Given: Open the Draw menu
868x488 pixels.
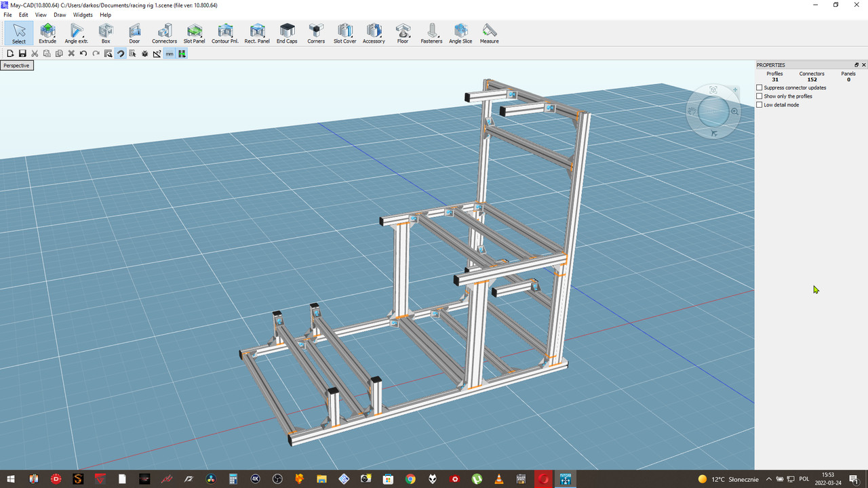Looking at the screenshot, I should pyautogui.click(x=60, y=15).
